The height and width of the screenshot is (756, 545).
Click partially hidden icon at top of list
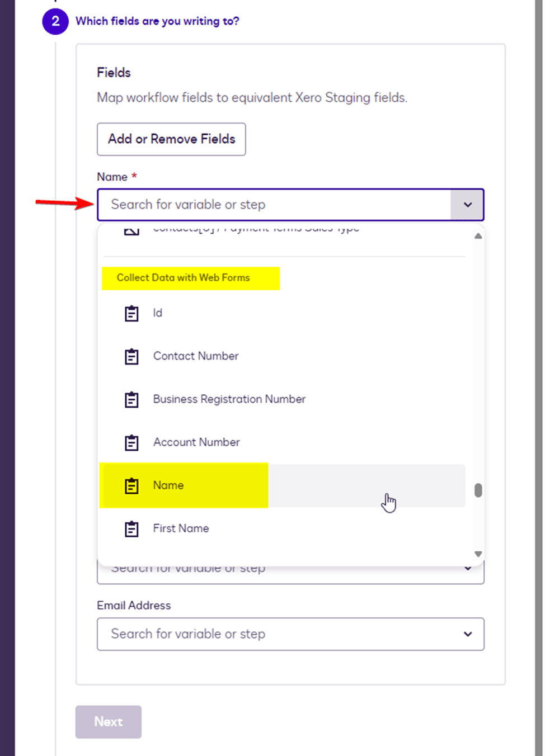(131, 230)
